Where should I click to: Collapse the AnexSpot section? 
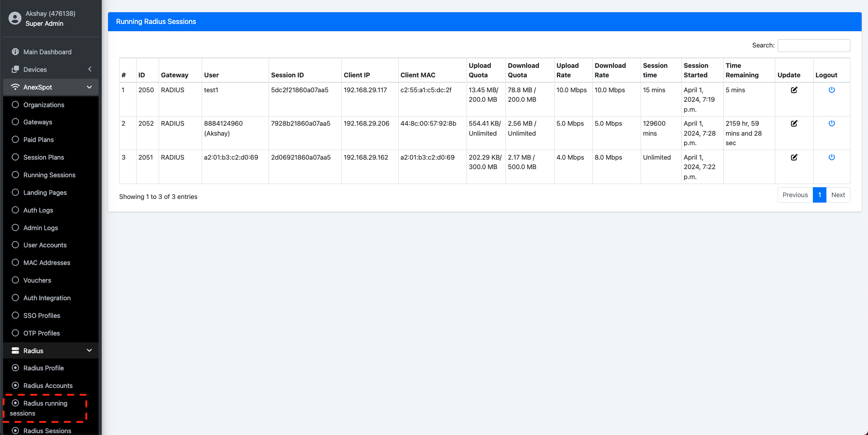[x=89, y=87]
